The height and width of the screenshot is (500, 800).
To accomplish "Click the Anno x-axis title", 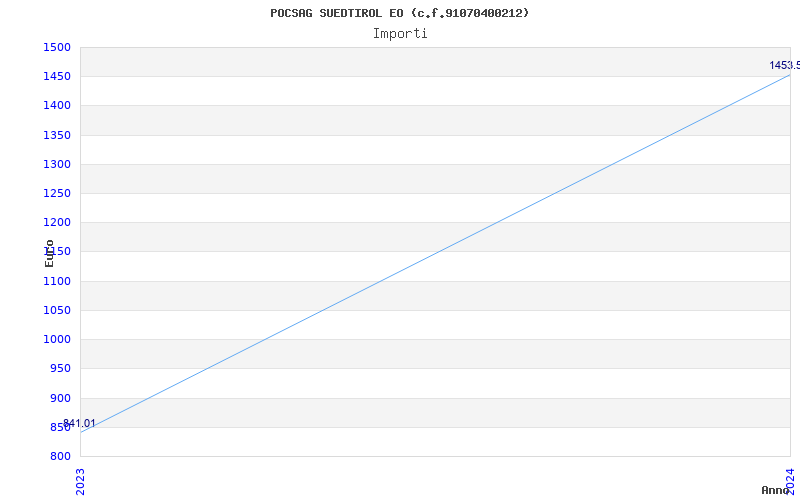I will point(776,490).
